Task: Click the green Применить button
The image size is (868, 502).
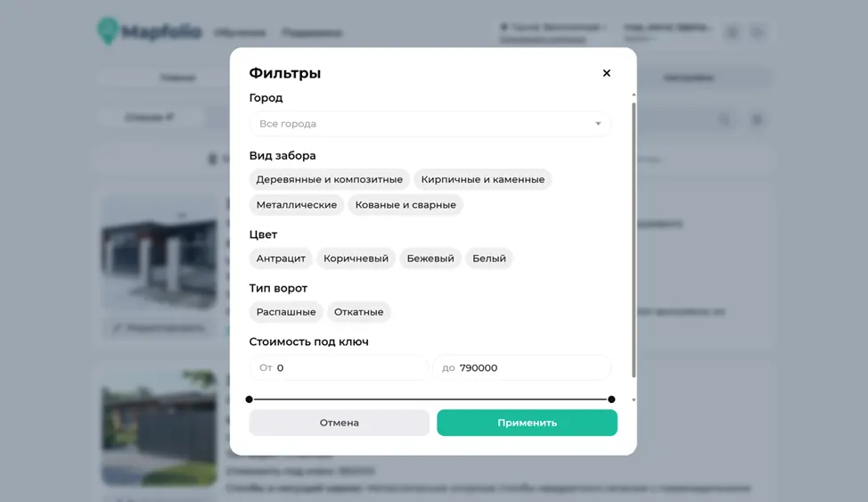Action: 527,423
